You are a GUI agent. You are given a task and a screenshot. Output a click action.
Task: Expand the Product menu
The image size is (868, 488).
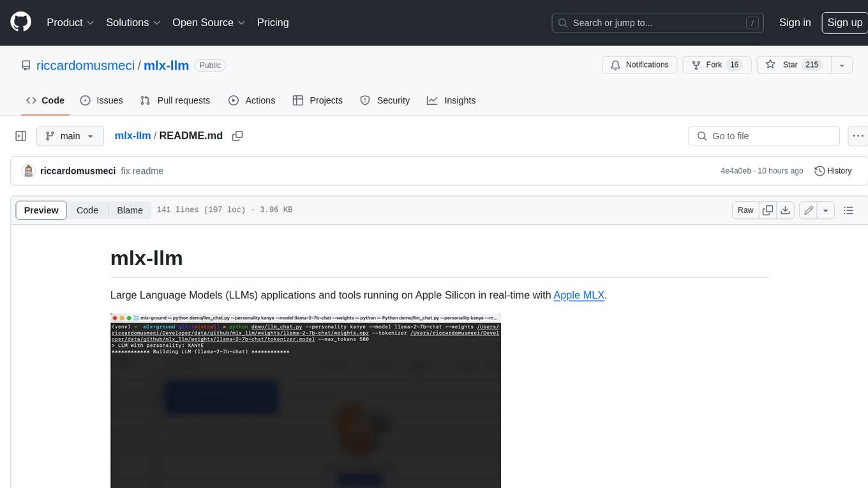[70, 22]
